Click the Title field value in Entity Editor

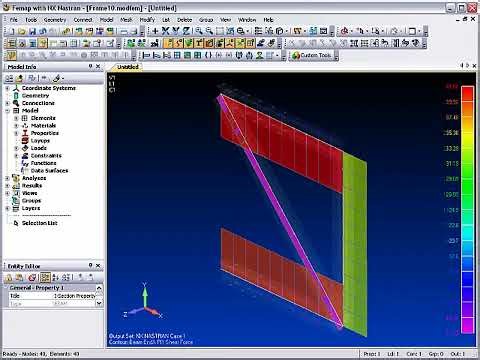(75, 296)
